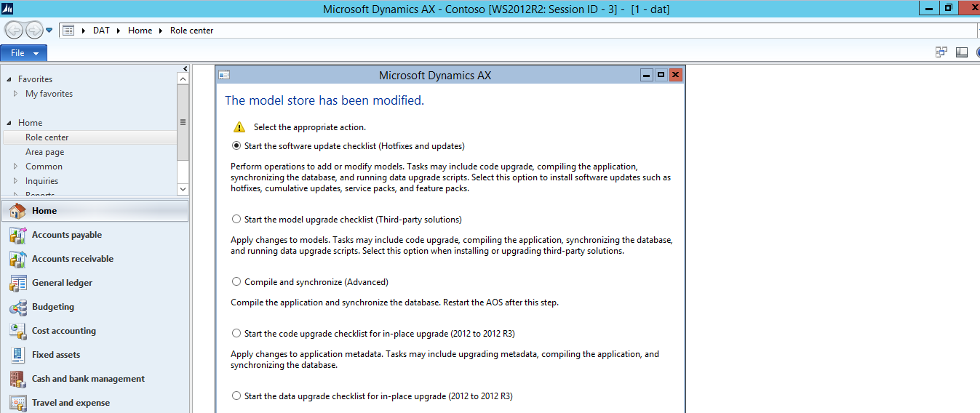980x413 pixels.
Task: Go forward with the Forward arrow button
Action: (34, 30)
